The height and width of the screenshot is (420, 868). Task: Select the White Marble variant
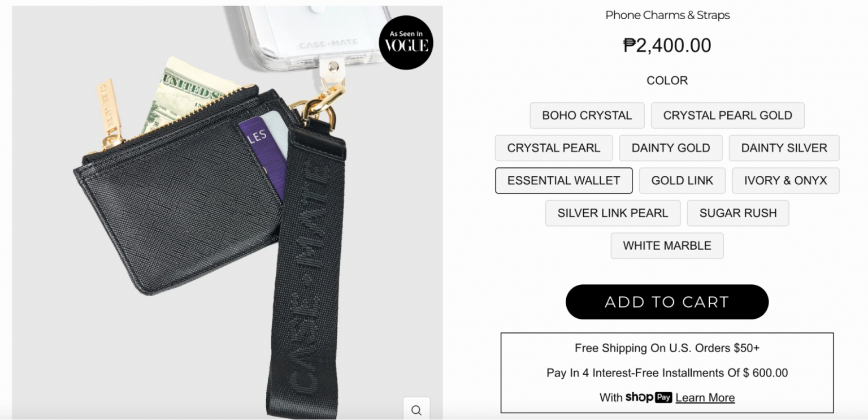(667, 246)
